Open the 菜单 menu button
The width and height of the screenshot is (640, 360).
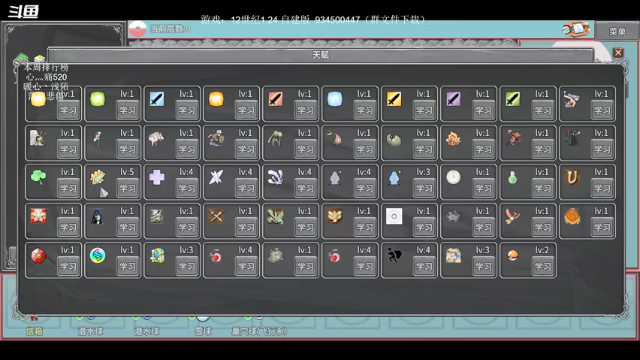tap(617, 31)
